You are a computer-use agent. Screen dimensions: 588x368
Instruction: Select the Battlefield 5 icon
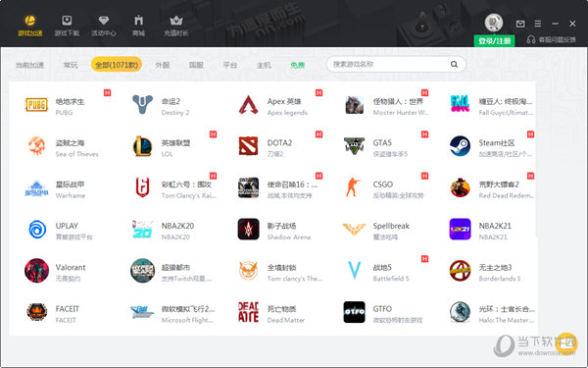(355, 270)
